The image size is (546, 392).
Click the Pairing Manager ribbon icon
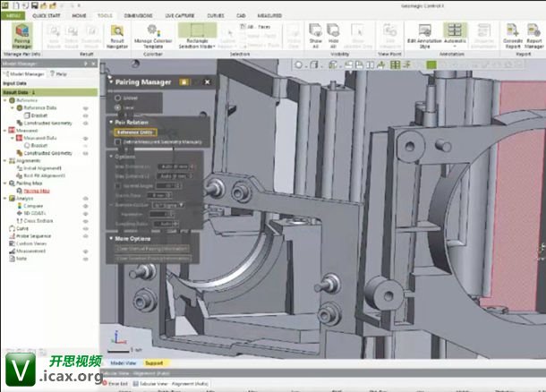pos(19,37)
